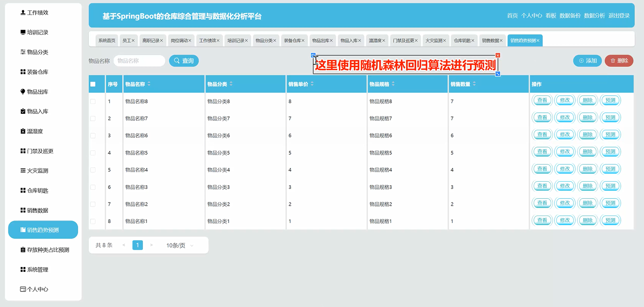The width and height of the screenshot is (644, 307).
Task: Close the 销售趋势预测 tab with its ×
Action: tap(538, 40)
